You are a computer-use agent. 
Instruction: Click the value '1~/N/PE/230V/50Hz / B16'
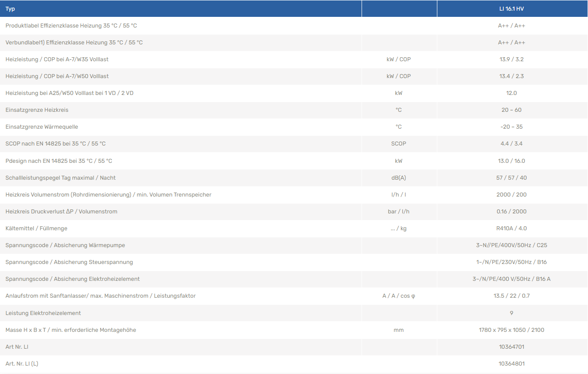pos(511,262)
